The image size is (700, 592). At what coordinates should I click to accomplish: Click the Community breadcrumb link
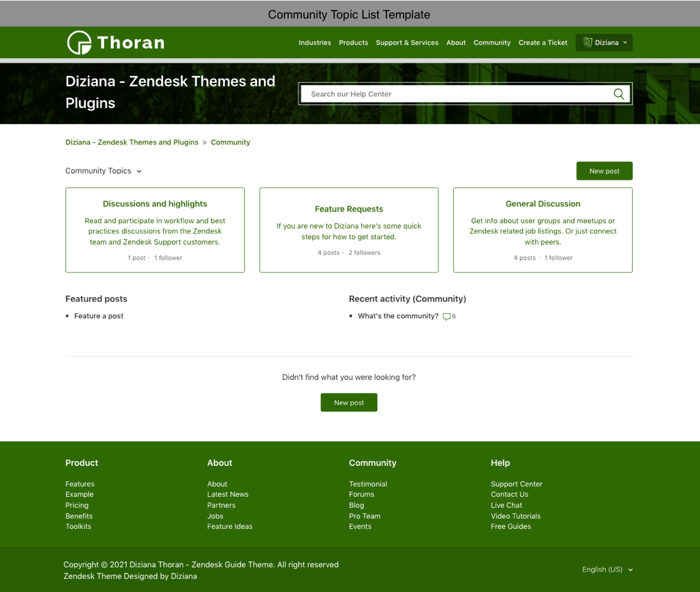coord(230,142)
